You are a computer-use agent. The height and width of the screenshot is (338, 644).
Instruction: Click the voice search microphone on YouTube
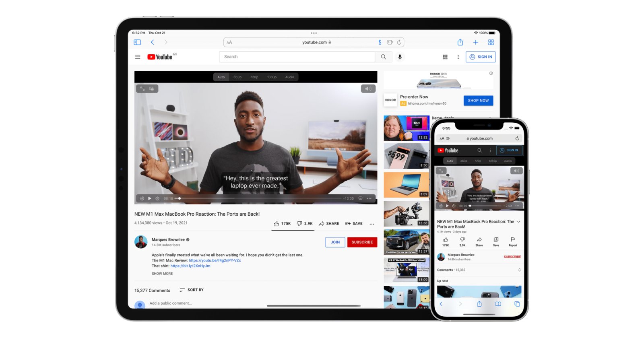(400, 57)
